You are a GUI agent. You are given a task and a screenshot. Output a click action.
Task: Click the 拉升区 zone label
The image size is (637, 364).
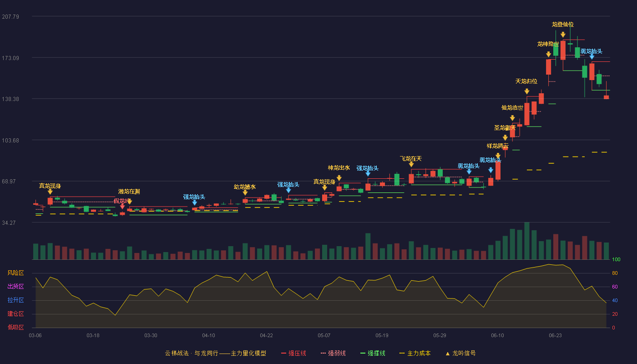[16, 300]
